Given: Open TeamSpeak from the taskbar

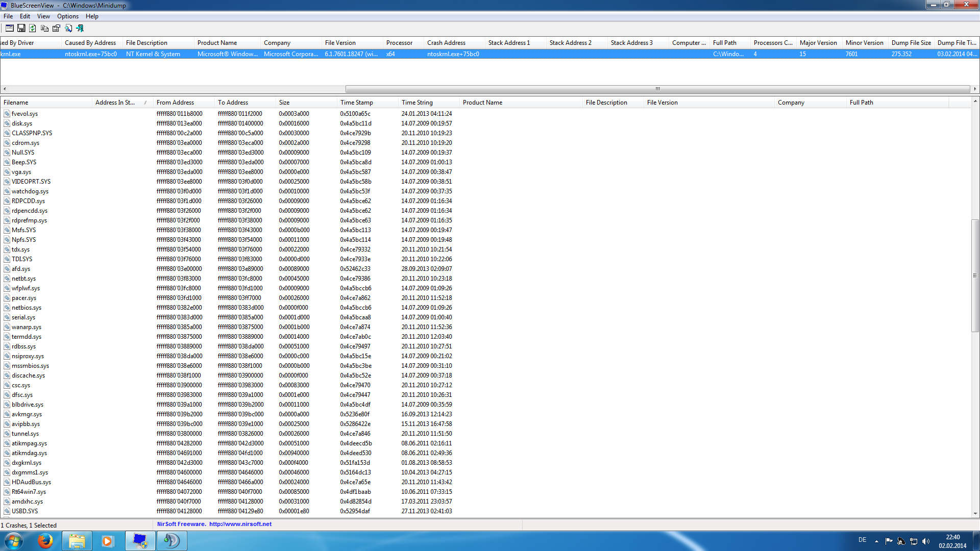Looking at the screenshot, I should pyautogui.click(x=171, y=541).
